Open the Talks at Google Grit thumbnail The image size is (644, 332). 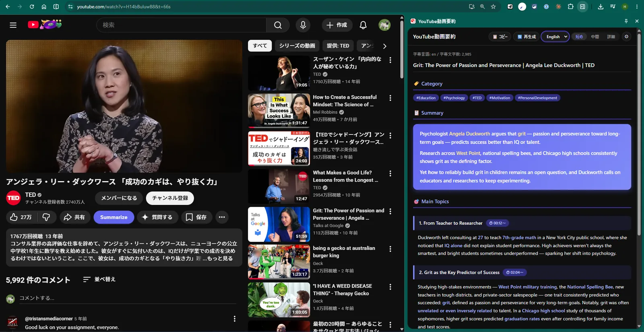pyautogui.click(x=279, y=224)
